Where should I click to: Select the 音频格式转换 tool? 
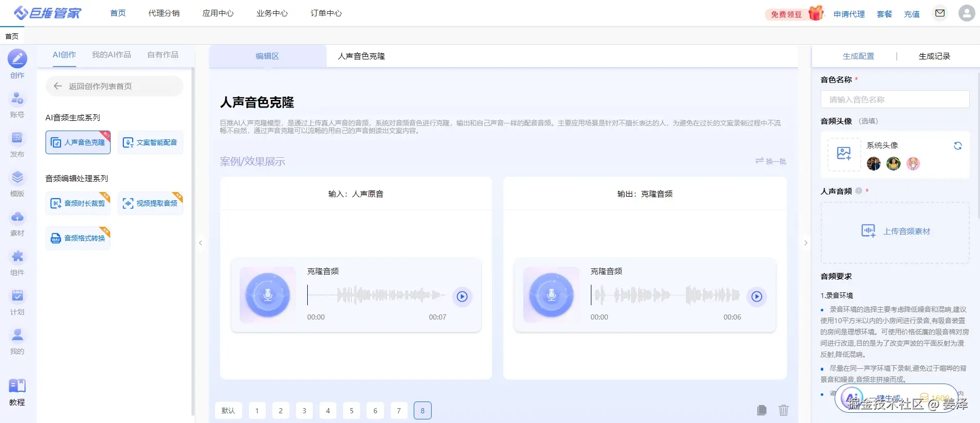point(78,238)
